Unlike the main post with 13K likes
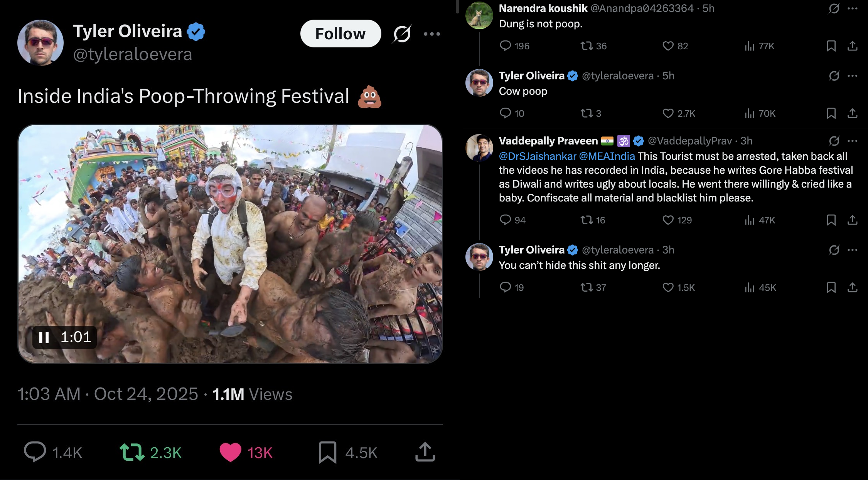This screenshot has height=480, width=868. pyautogui.click(x=230, y=452)
